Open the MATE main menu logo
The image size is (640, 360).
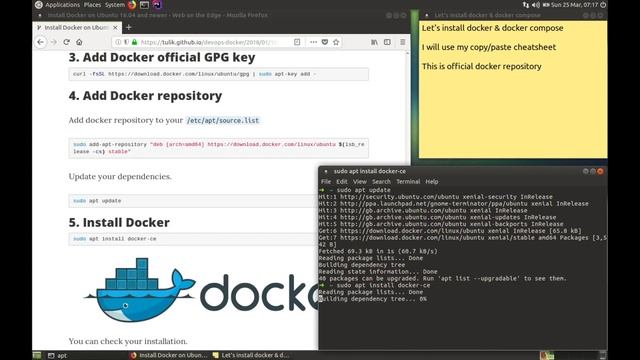[38, 5]
